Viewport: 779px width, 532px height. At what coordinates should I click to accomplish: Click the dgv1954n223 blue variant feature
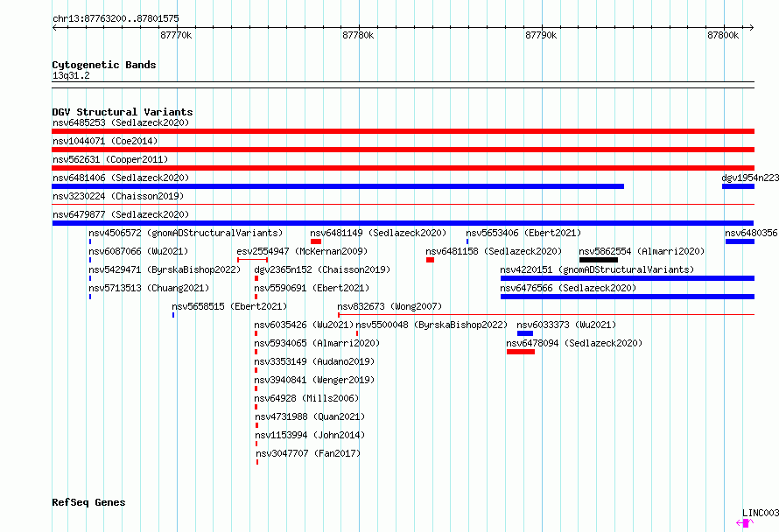click(738, 186)
